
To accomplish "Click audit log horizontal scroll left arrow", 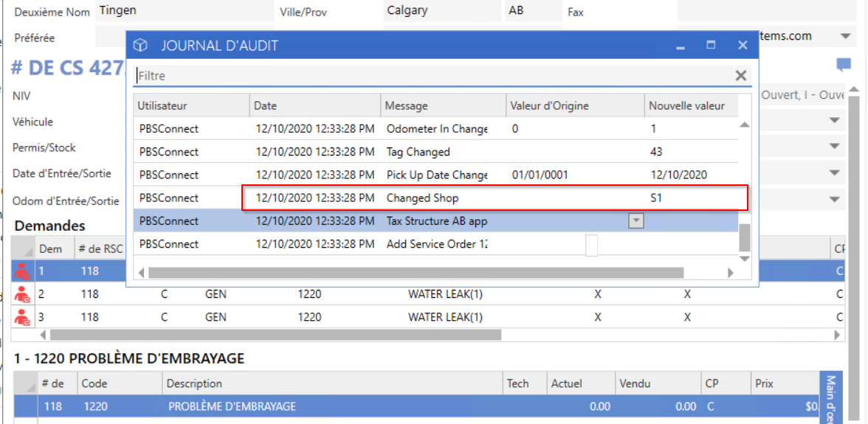I will [140, 273].
